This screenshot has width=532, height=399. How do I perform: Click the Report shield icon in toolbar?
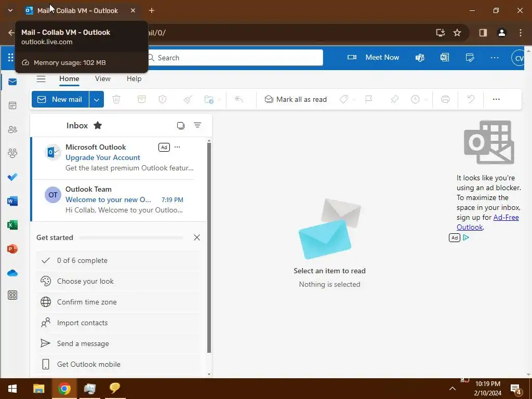[x=163, y=99]
